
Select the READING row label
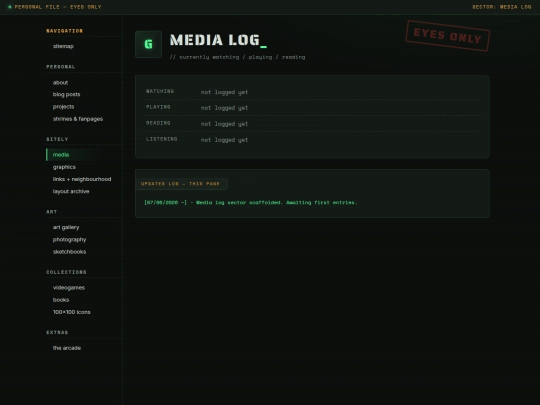pyautogui.click(x=158, y=123)
